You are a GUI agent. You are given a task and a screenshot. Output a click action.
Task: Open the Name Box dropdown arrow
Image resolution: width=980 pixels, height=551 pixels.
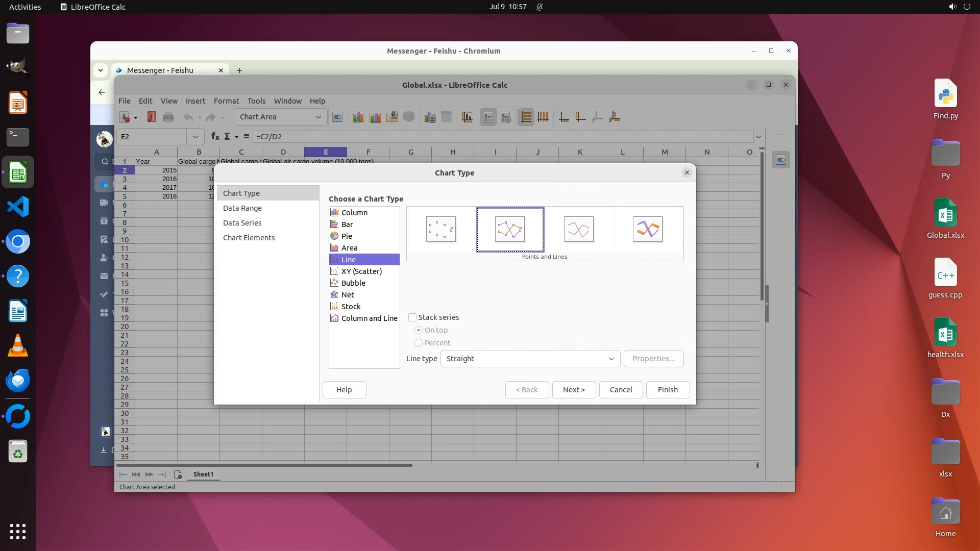[195, 137]
